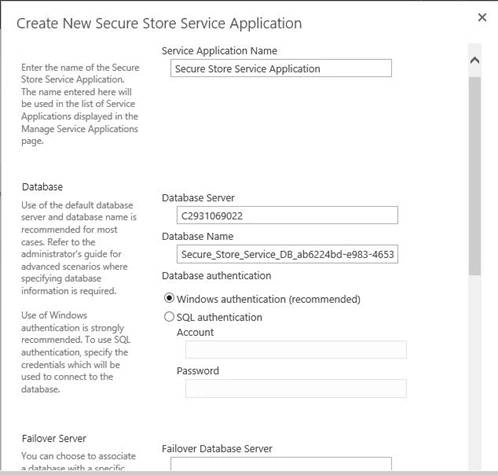Click the vertical scrollbar thumb
The height and width of the screenshot is (475, 498).
[475, 176]
